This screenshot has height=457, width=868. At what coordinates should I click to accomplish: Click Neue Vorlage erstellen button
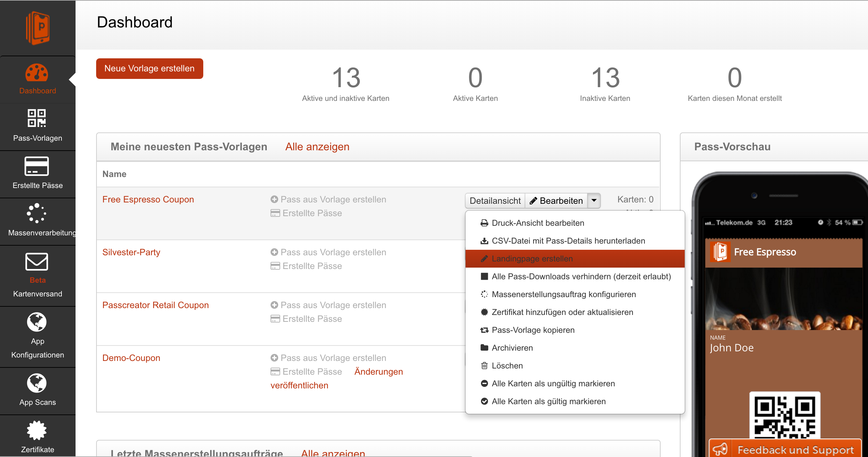pyautogui.click(x=149, y=69)
